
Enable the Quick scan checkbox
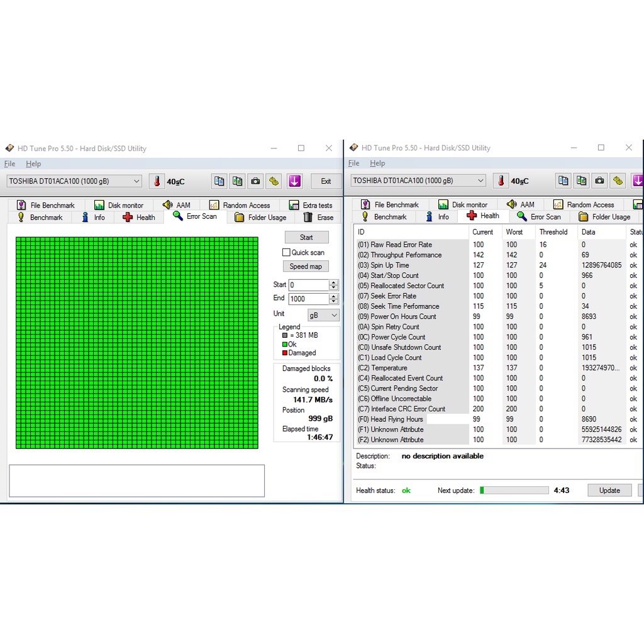pyautogui.click(x=286, y=252)
